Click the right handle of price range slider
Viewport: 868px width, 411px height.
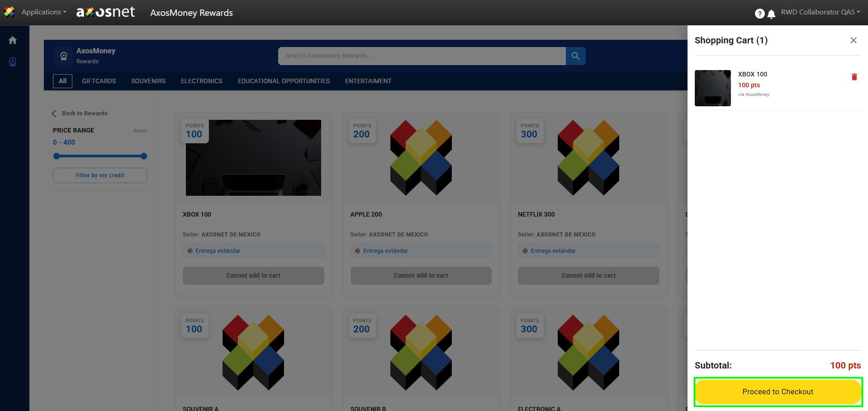point(144,156)
